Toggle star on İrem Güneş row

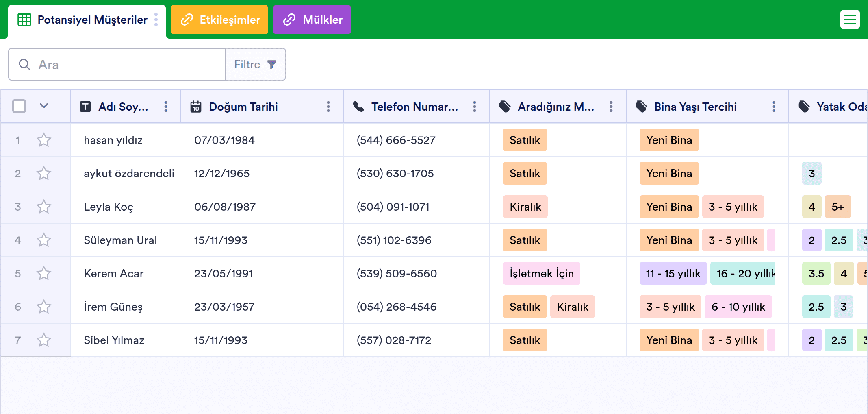pos(44,307)
